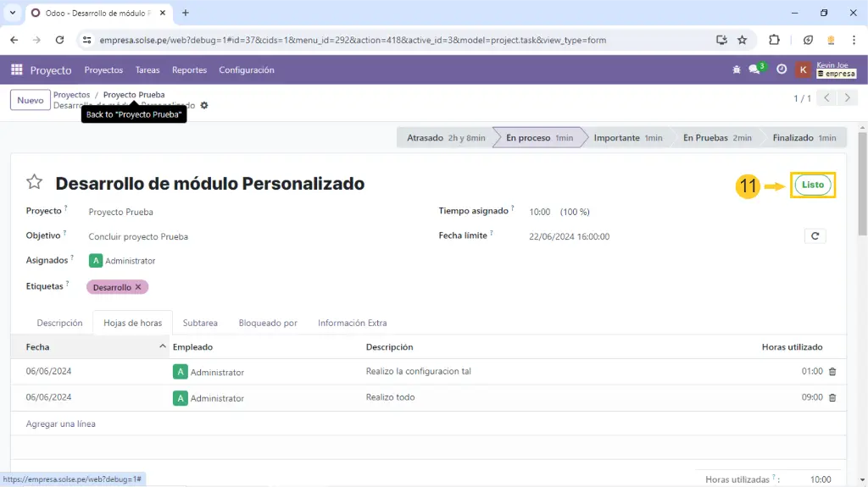The width and height of the screenshot is (868, 487).
Task: Open the messages chat icon
Action: [x=754, y=70]
